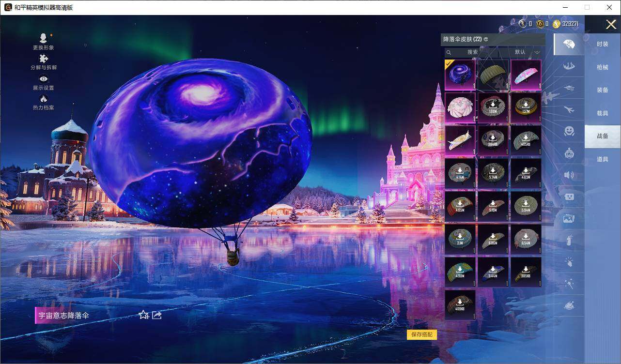Toggle the favorite star for 宇宙意志降落伞
This screenshot has width=621, height=364.
(x=143, y=315)
